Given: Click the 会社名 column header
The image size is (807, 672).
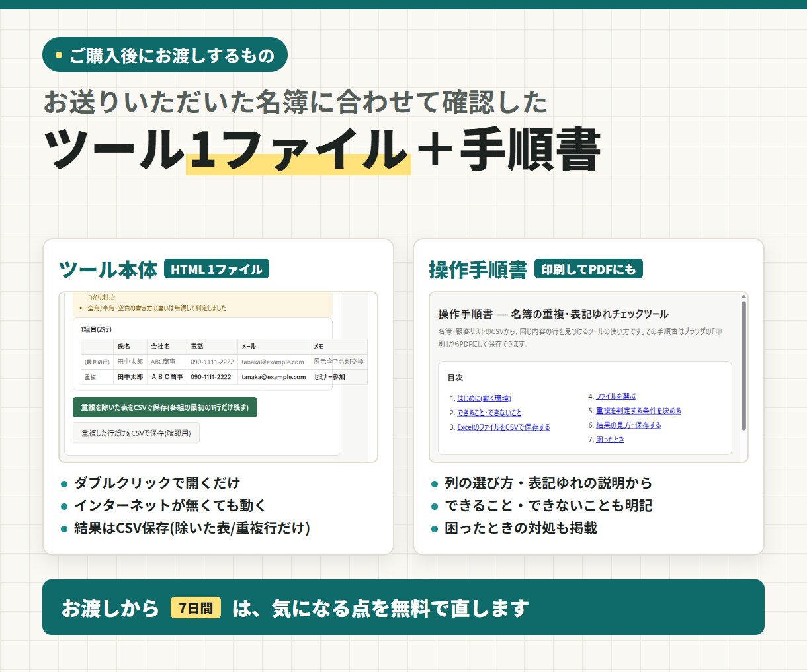Looking at the screenshot, I should 166,346.
